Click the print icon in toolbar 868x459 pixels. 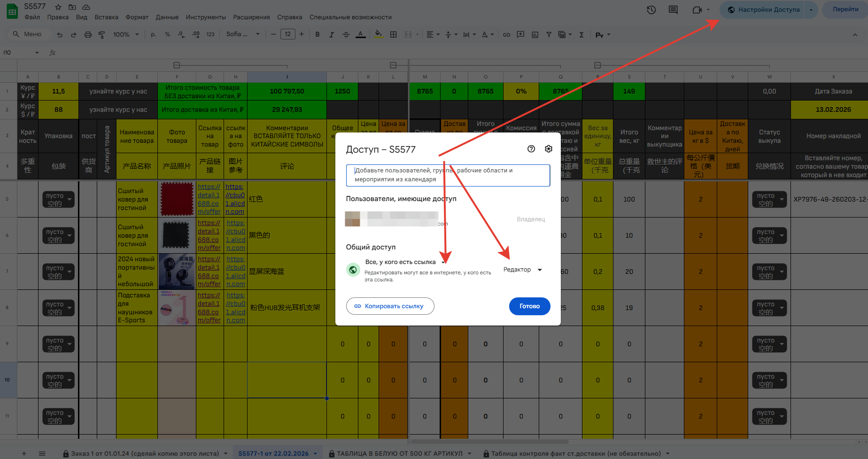(88, 34)
